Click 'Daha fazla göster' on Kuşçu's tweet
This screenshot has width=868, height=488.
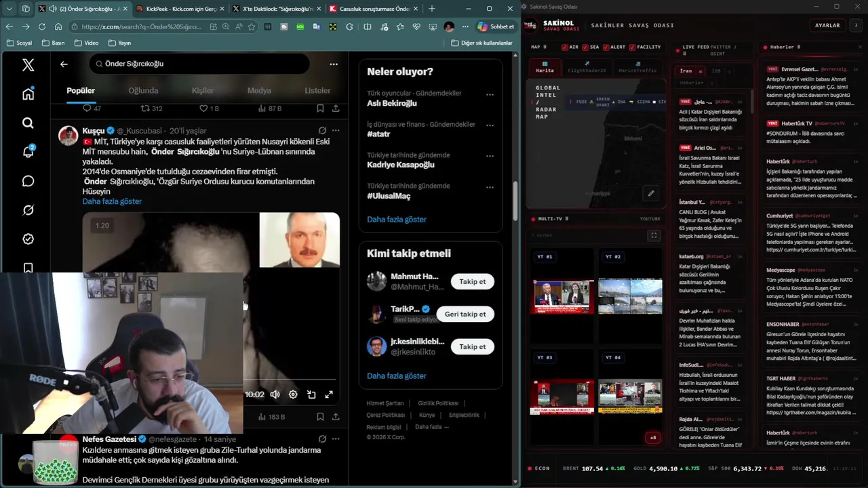112,201
